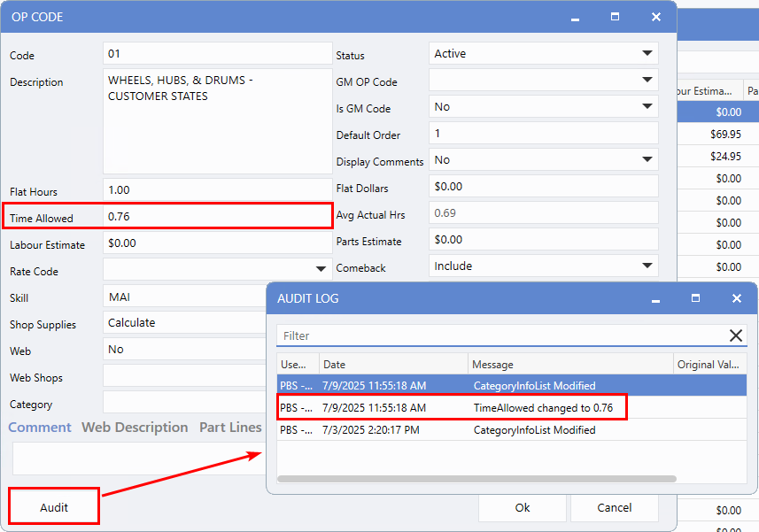This screenshot has height=532, width=759.
Task: Switch to the Web Description tab
Action: (x=135, y=428)
